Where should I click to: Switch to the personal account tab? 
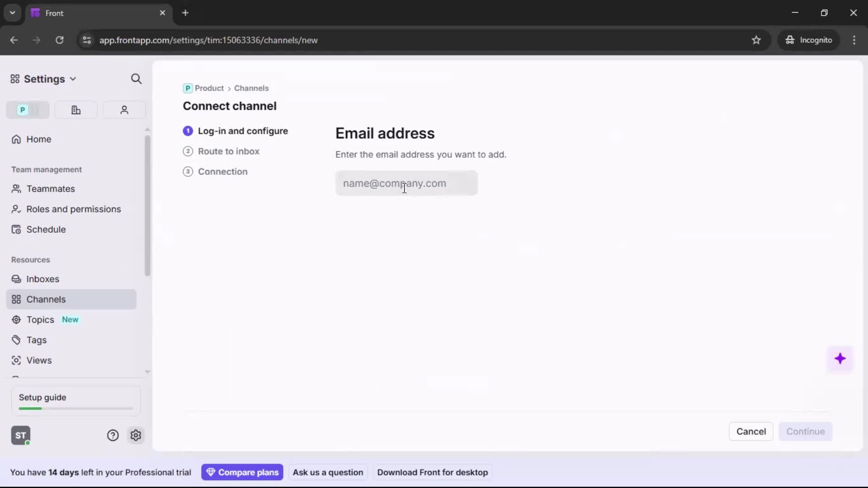[x=124, y=110]
